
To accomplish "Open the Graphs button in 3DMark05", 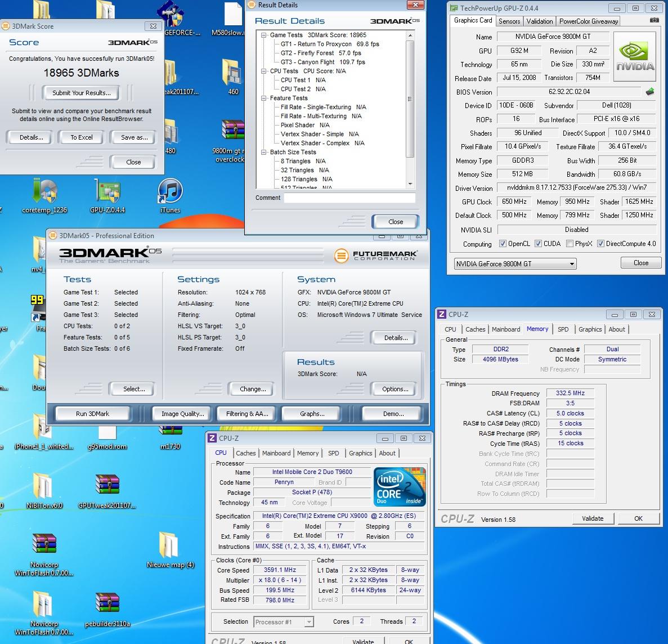I will (x=312, y=413).
